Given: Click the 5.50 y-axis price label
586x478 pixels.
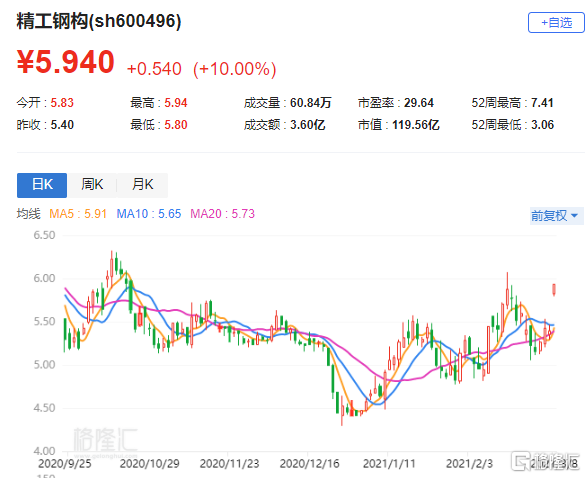Looking at the screenshot, I should pyautogui.click(x=44, y=321).
